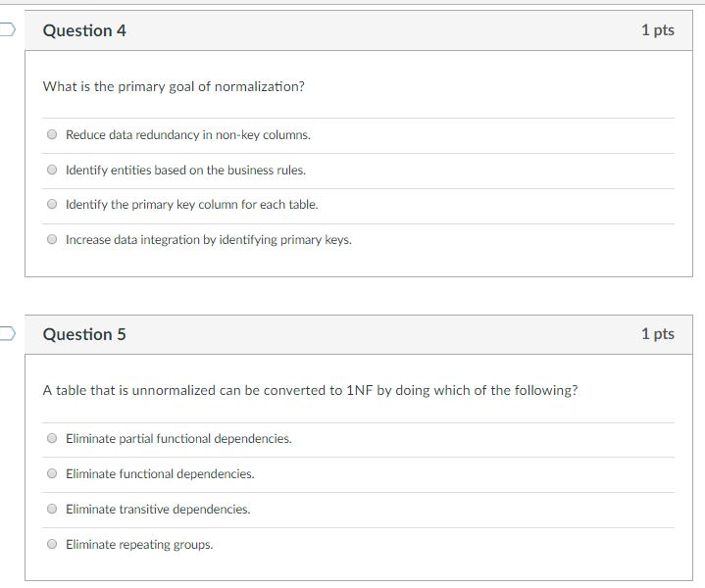The height and width of the screenshot is (588, 705).
Task: Click the '1 pts' label on Question 4
Action: click(657, 30)
